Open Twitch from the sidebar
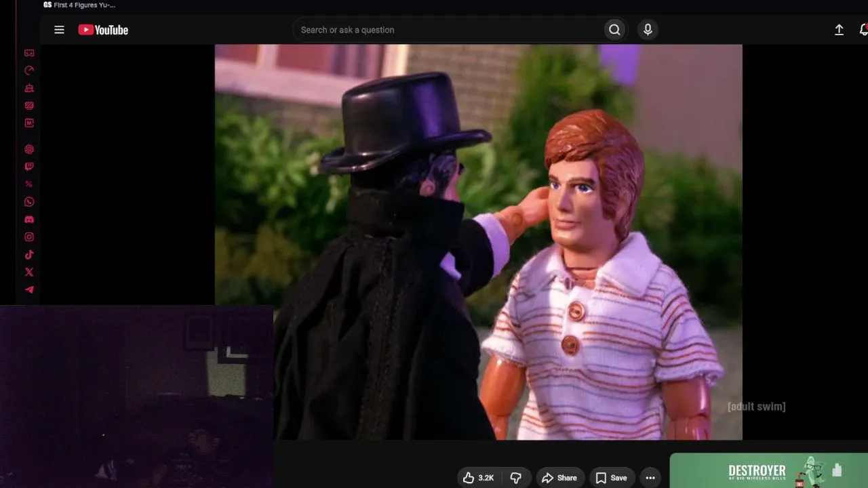The image size is (868, 488). click(x=29, y=167)
